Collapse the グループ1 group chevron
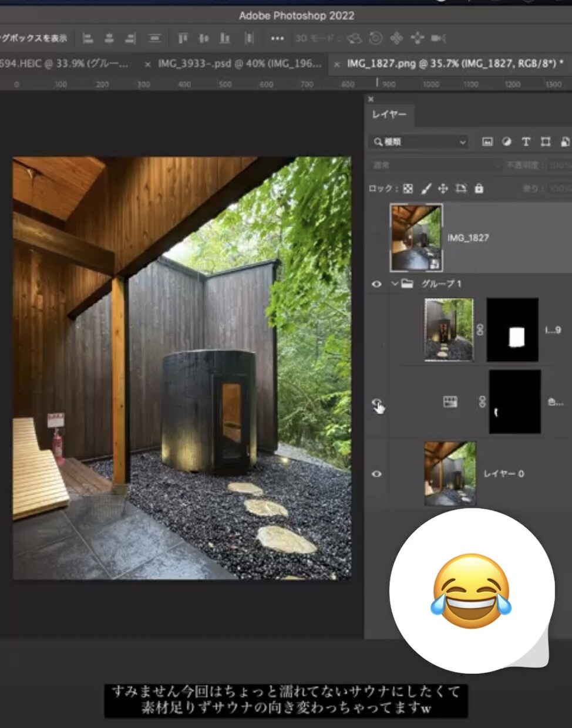572x728 pixels. coord(395,284)
